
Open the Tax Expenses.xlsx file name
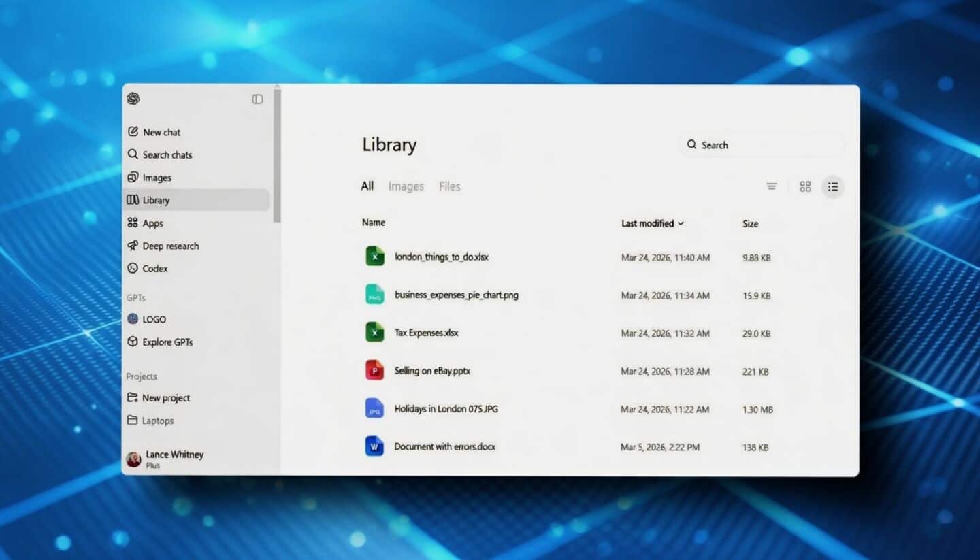pos(427,333)
